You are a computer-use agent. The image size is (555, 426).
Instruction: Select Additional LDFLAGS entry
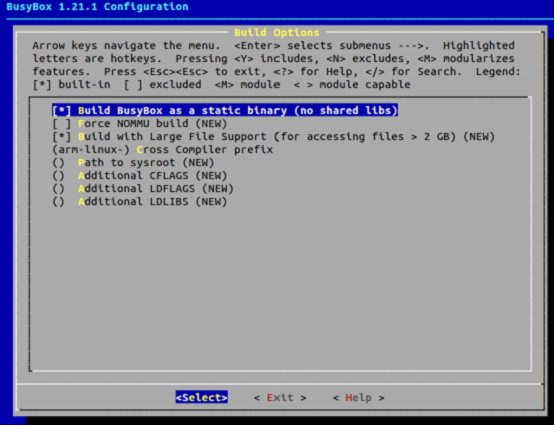click(x=143, y=189)
